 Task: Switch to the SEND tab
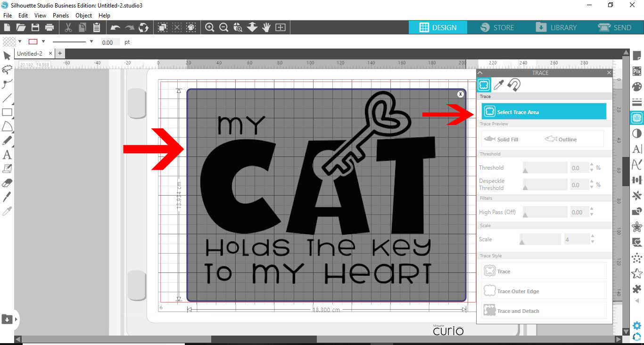click(615, 27)
